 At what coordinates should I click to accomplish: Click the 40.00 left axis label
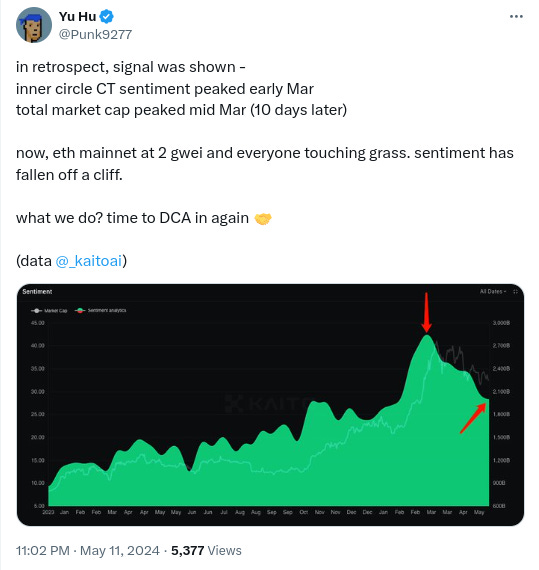tap(38, 346)
